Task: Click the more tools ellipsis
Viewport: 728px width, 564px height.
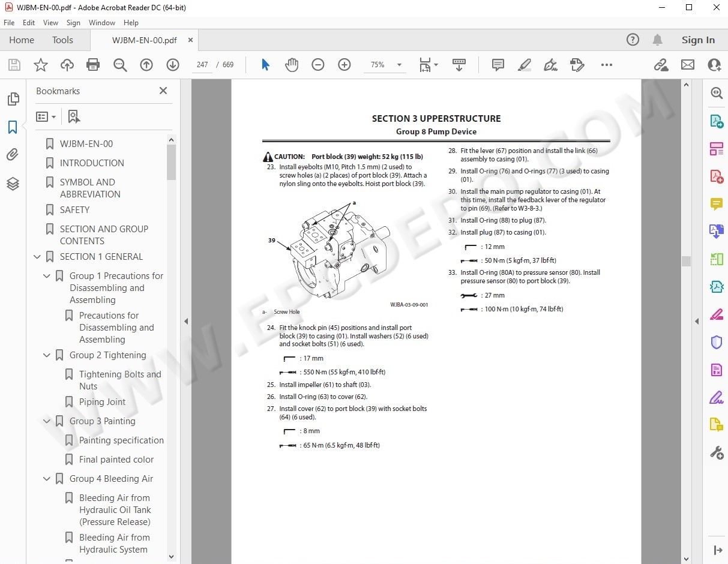Action: coord(607,65)
